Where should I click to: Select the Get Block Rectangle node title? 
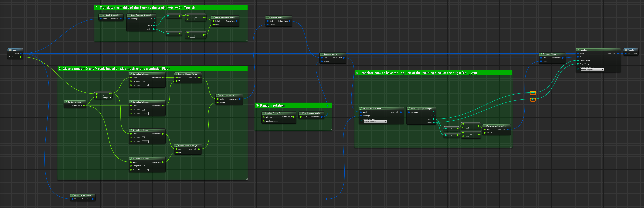click(111, 15)
